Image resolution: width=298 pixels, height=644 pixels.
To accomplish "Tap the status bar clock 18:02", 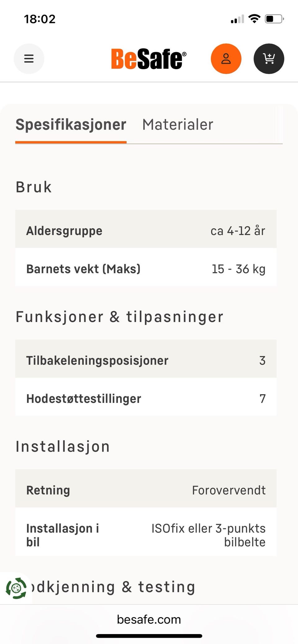I will [40, 19].
